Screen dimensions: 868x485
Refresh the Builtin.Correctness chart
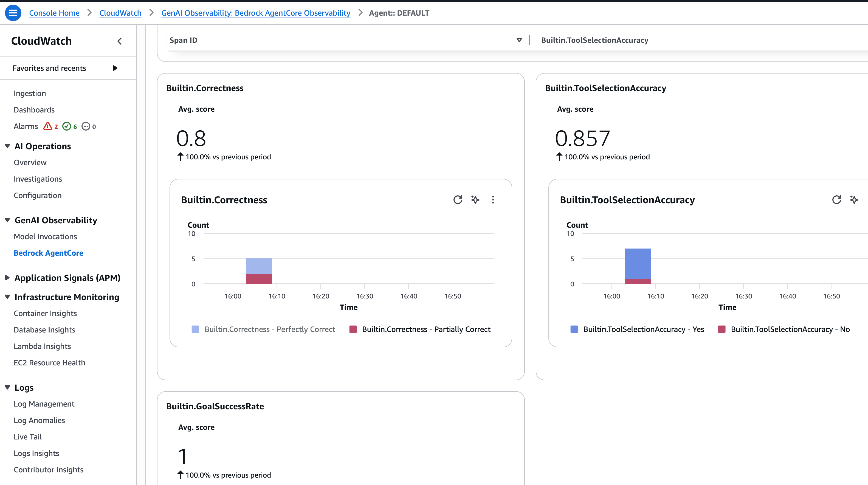point(458,200)
